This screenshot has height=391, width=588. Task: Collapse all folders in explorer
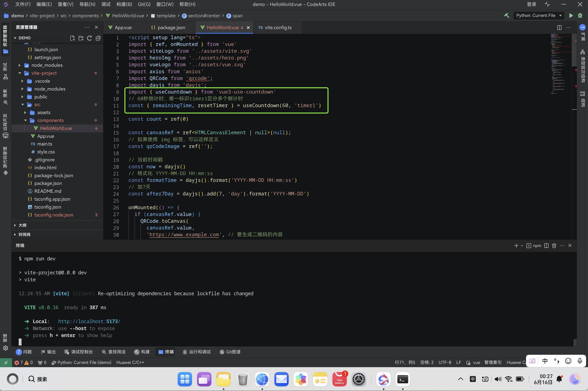tap(98, 38)
